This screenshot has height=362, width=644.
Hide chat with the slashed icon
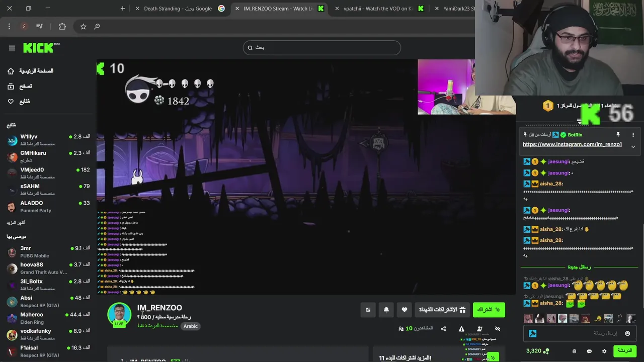coord(498,329)
